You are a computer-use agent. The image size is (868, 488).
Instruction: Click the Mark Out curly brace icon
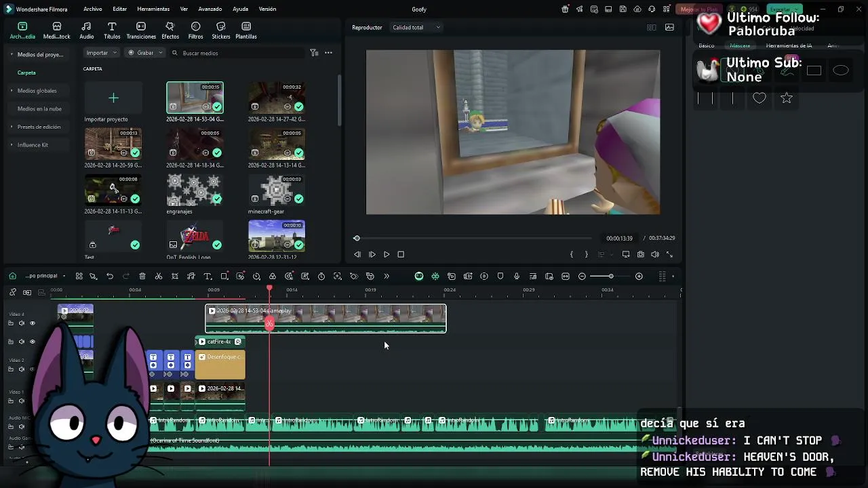click(587, 254)
